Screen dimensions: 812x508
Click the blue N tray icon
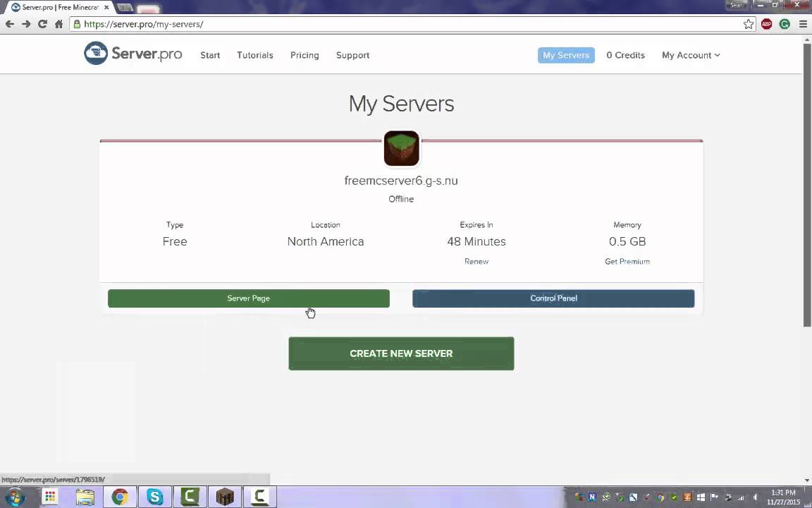(592, 497)
